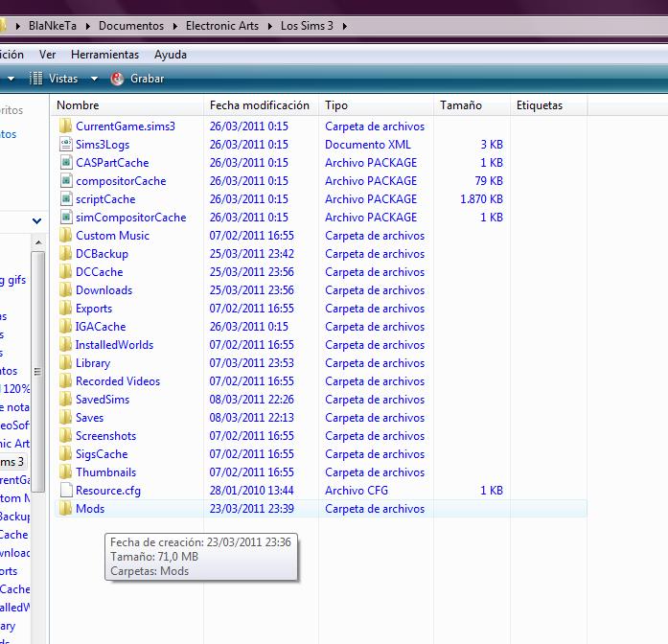Click the Grabar burn disc icon
The image size is (668, 644).
click(x=118, y=79)
